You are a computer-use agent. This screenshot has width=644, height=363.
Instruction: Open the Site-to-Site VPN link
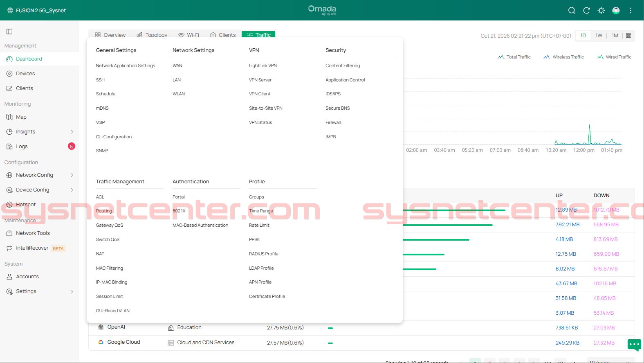tap(266, 108)
